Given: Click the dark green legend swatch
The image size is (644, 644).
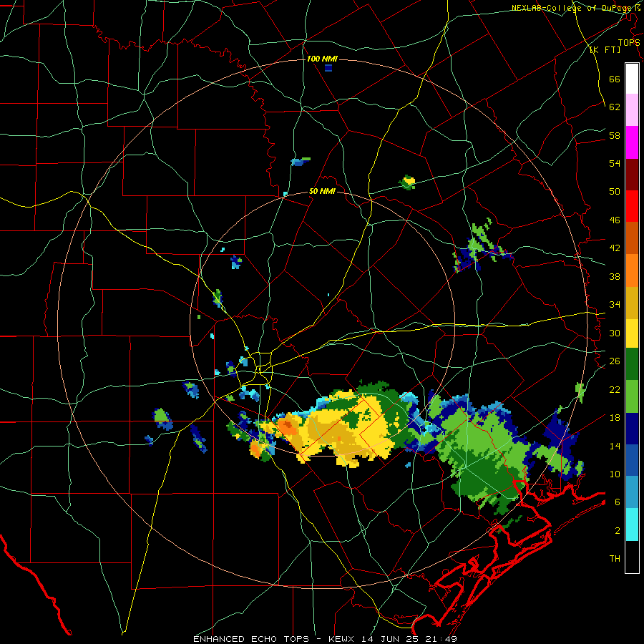Looking at the screenshot, I should (632, 364).
